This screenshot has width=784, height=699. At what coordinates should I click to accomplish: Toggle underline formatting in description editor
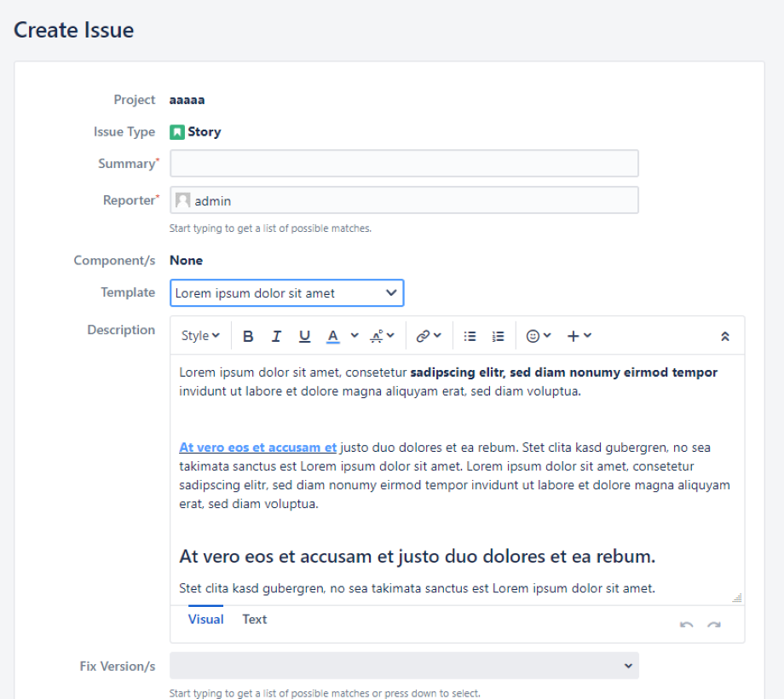coord(304,336)
